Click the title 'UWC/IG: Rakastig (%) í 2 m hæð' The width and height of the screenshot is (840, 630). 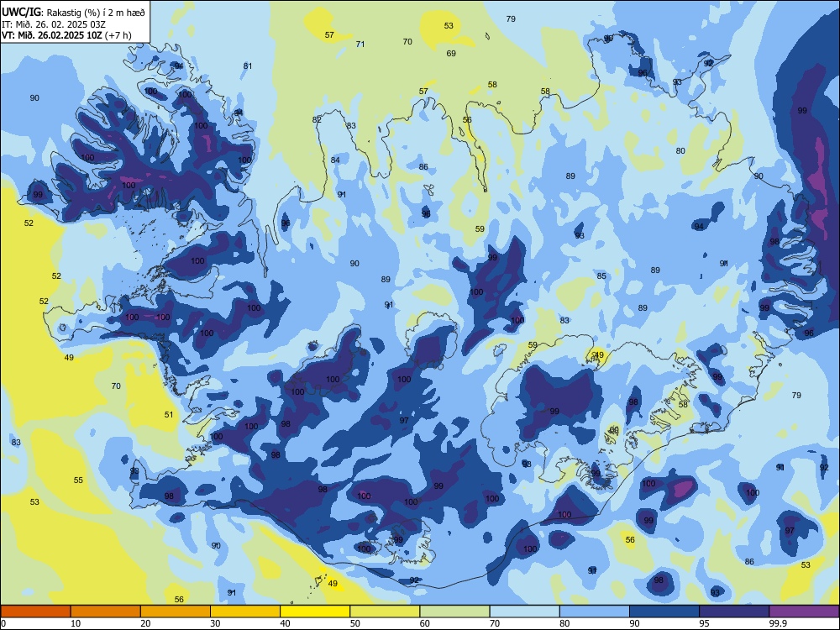[73, 12]
